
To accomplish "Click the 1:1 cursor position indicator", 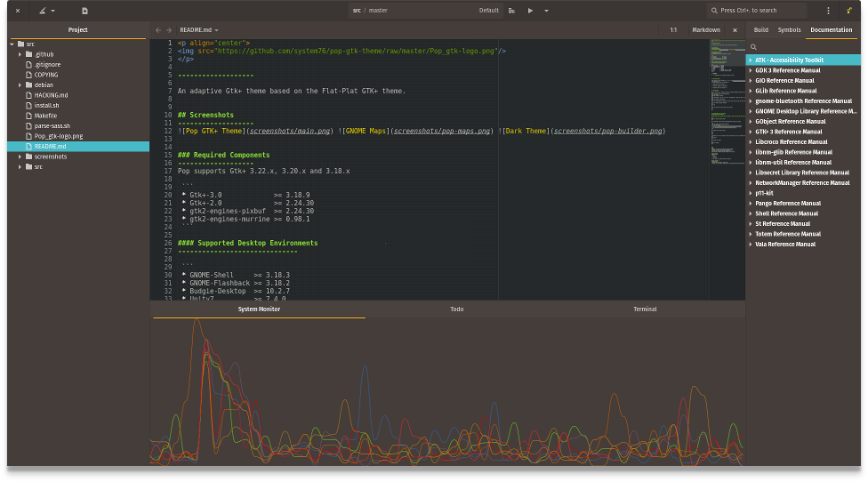I will click(x=673, y=30).
